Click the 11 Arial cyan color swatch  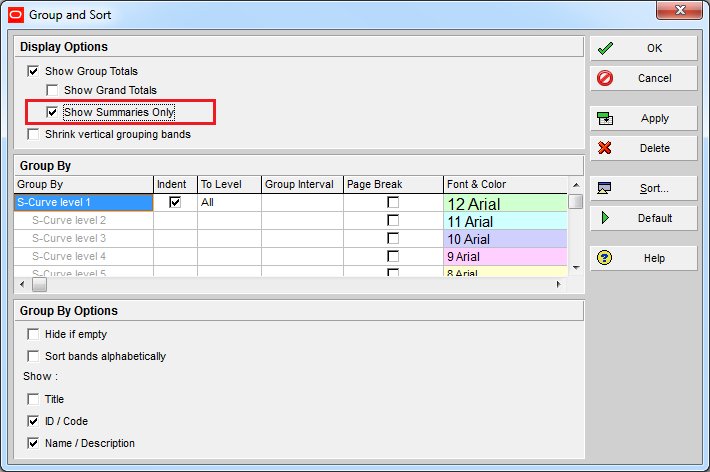505,222
